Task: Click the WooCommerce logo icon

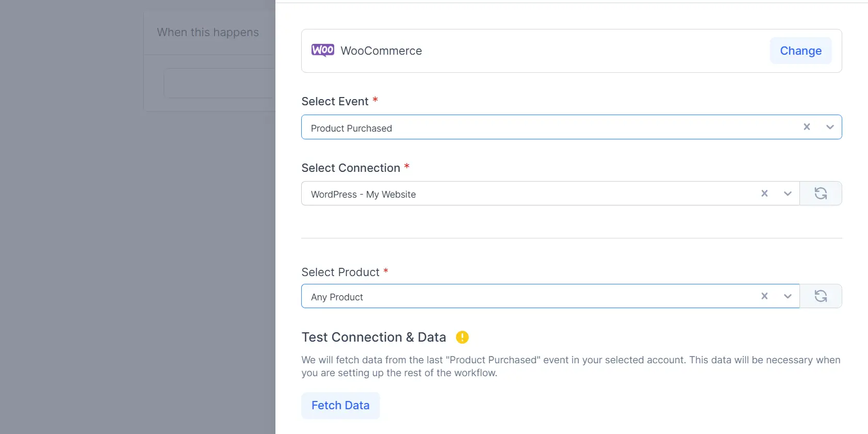Action: [x=323, y=51]
